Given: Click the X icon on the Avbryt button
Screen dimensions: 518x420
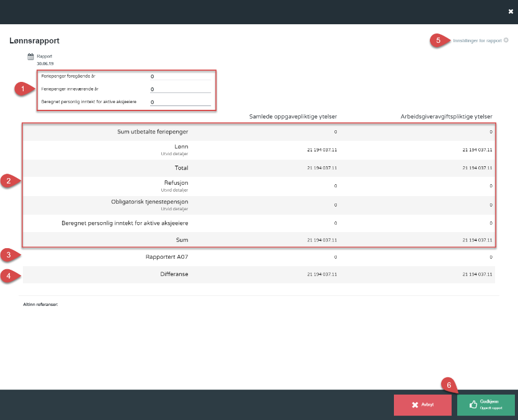Looking at the screenshot, I should (415, 404).
